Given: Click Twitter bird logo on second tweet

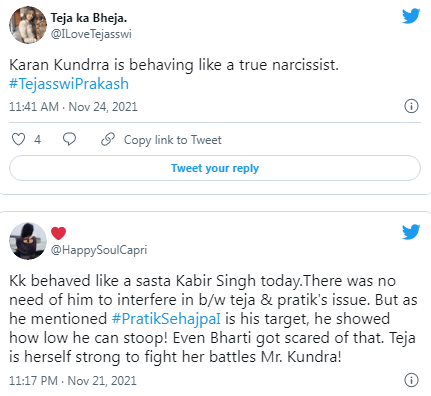Looking at the screenshot, I should tap(411, 232).
